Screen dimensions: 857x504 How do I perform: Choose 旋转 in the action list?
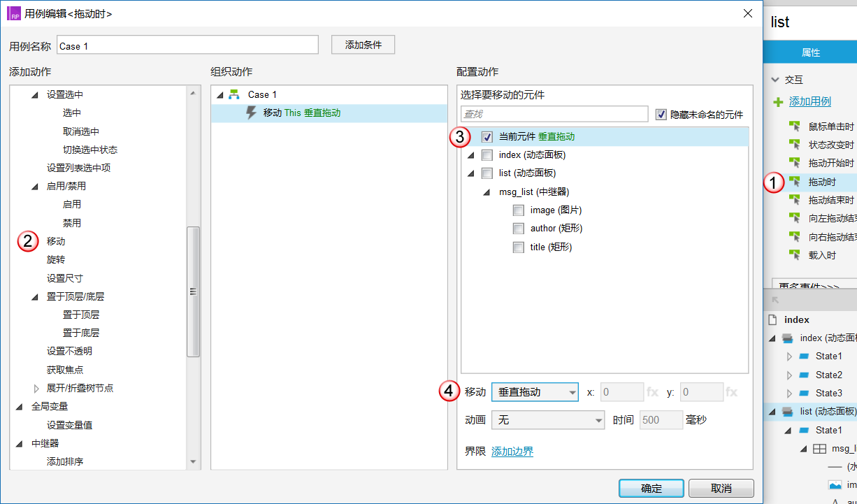tap(56, 259)
